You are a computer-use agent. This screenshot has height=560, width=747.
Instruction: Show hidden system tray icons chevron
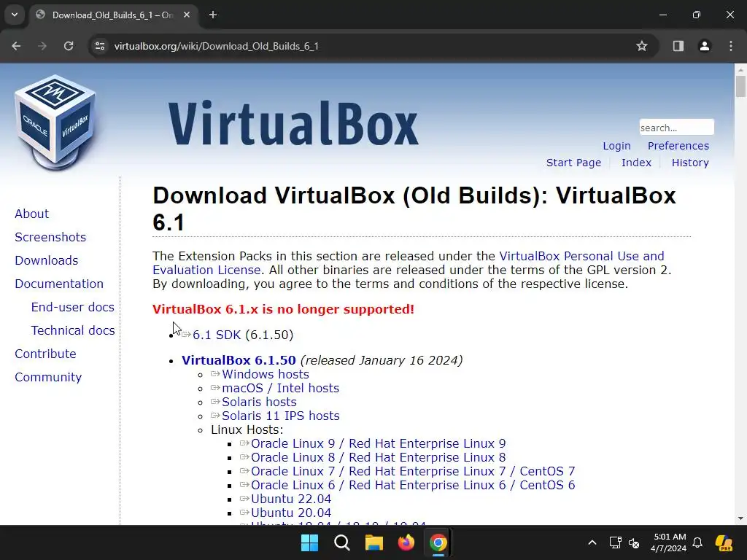(x=592, y=542)
